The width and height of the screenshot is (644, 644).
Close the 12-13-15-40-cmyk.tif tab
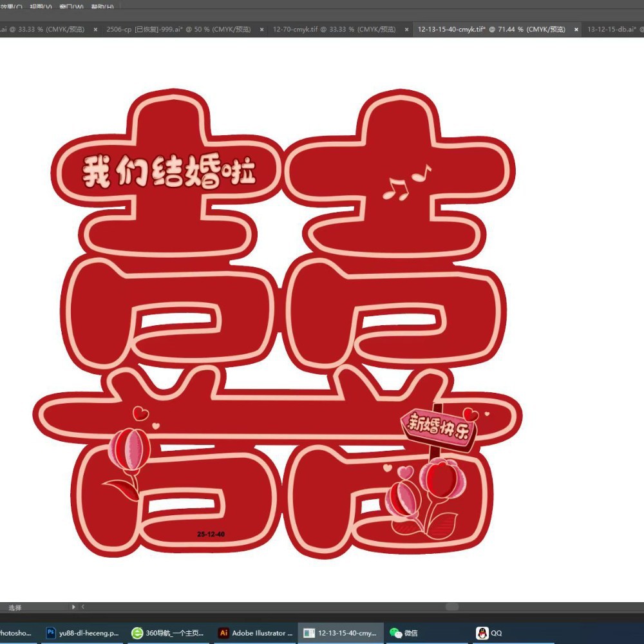coord(576,30)
